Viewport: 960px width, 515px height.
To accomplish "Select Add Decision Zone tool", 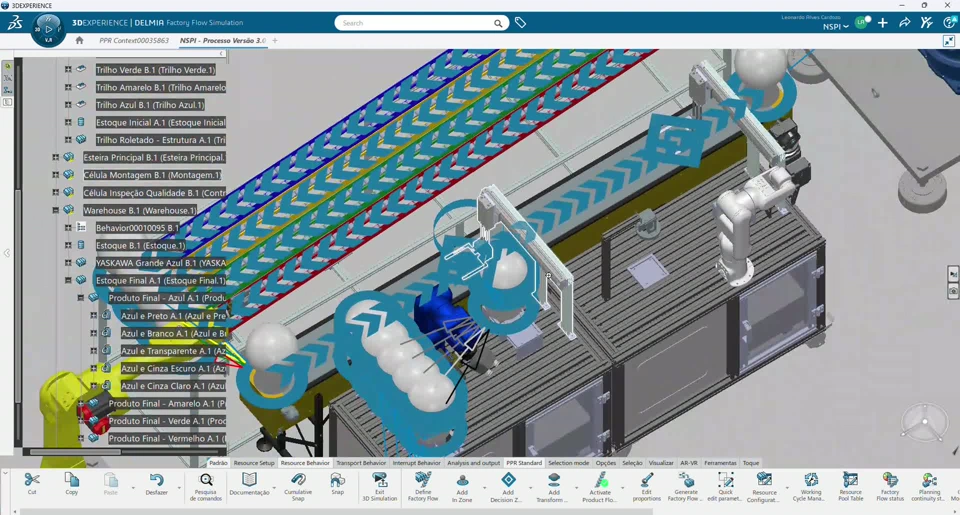I will tap(508, 487).
